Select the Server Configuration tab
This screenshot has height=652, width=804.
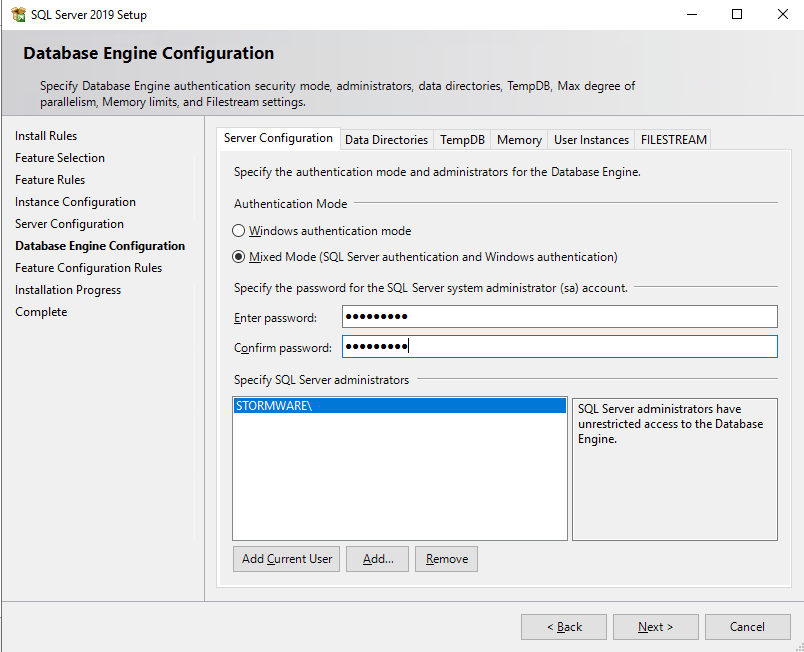(x=278, y=138)
